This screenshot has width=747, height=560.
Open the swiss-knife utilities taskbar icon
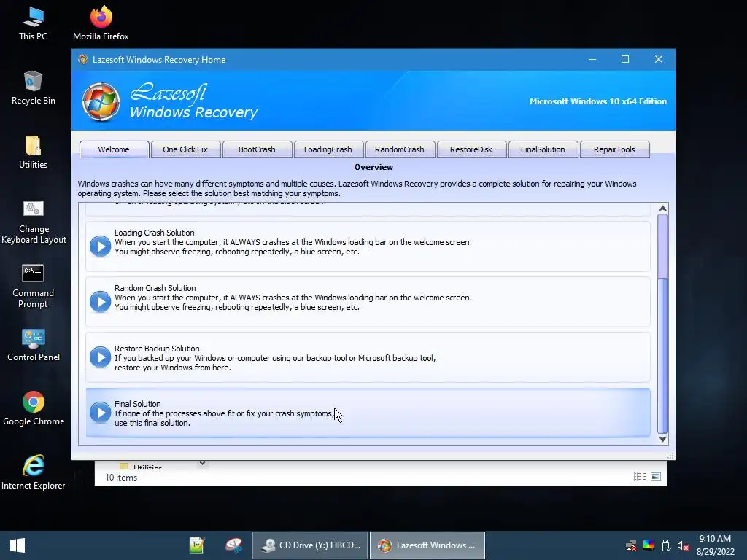234,545
